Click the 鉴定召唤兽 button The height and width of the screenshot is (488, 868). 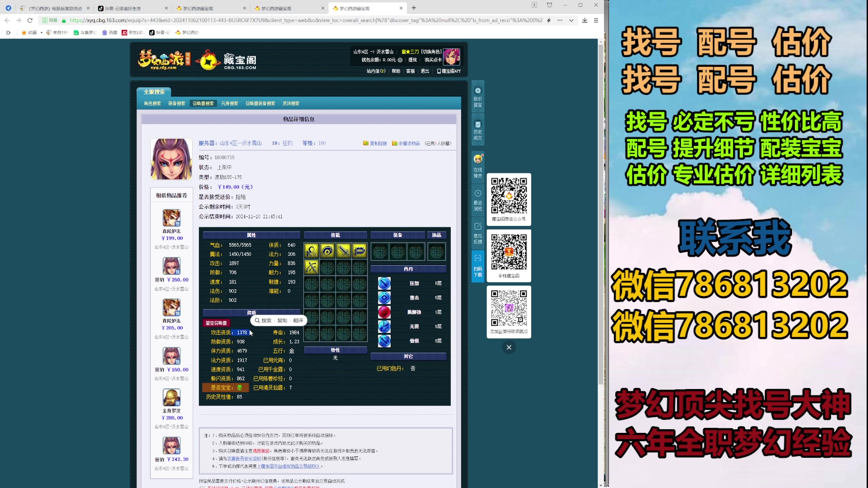(x=216, y=323)
